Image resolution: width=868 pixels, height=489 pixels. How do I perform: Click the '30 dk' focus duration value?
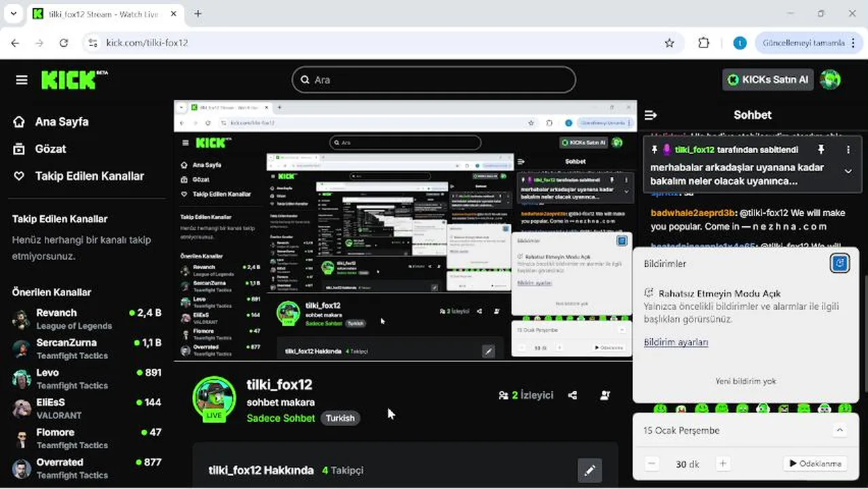tap(687, 465)
